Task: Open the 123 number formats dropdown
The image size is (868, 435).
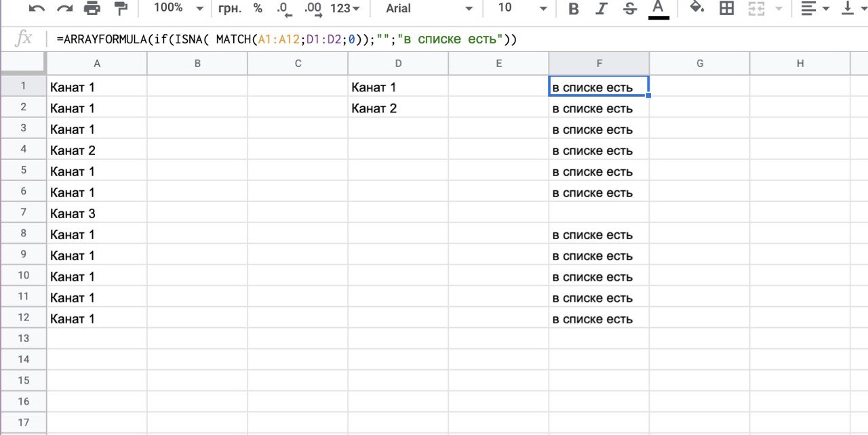Action: pyautogui.click(x=344, y=9)
